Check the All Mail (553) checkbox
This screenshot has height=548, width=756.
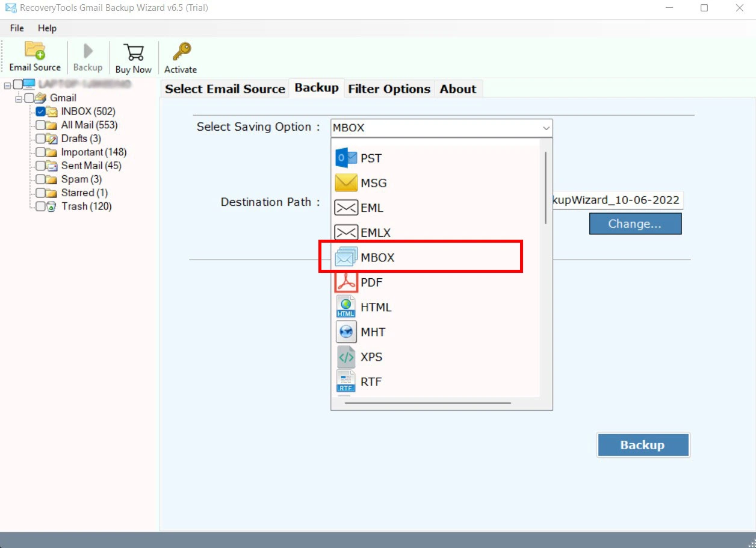[40, 125]
